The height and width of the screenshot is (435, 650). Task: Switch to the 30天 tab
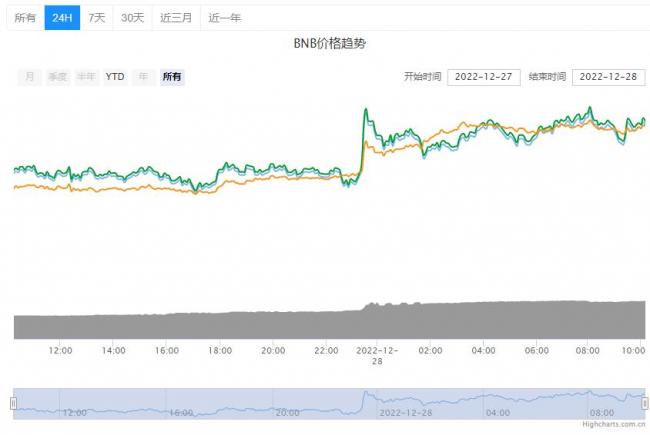click(132, 18)
